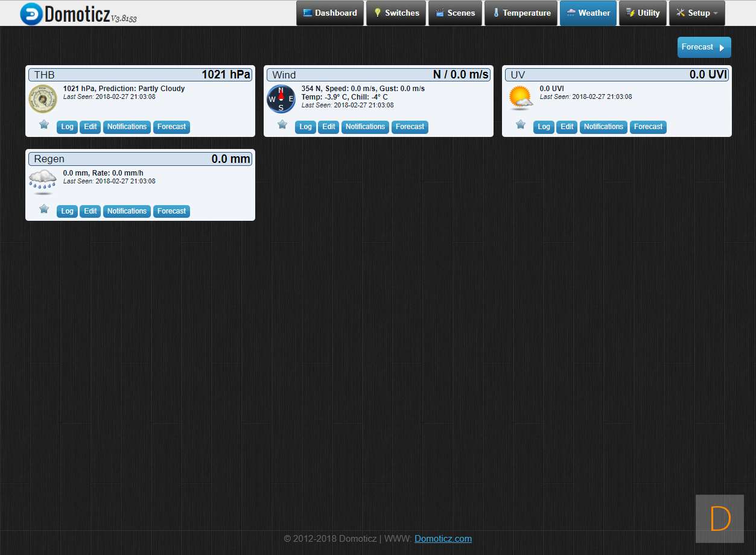Click the Domoticz logo icon
The image size is (756, 555).
pos(31,14)
